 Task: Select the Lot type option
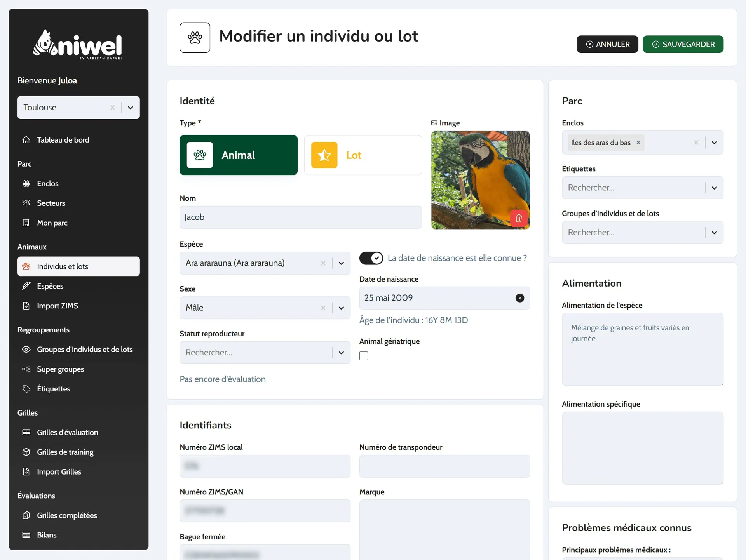pyautogui.click(x=363, y=155)
